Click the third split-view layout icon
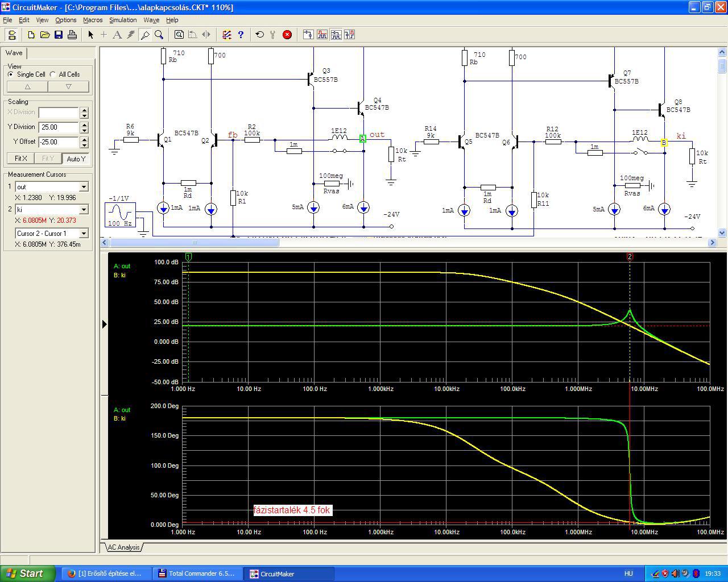The image size is (728, 582). tap(336, 35)
